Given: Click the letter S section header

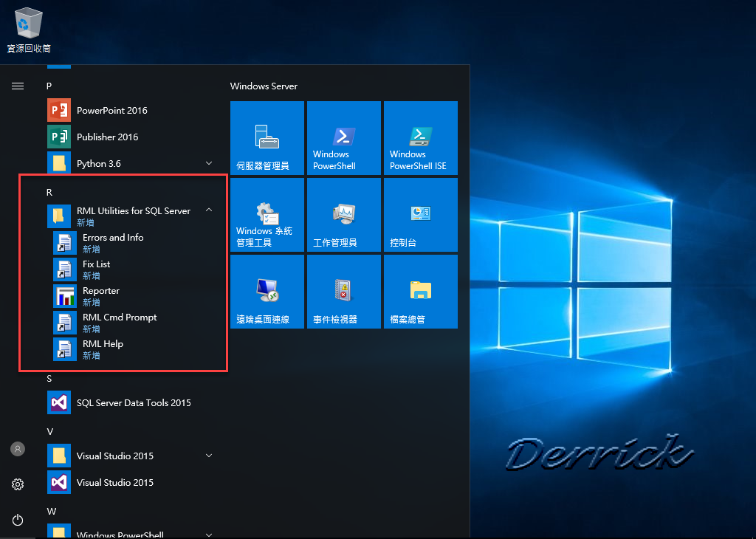Looking at the screenshot, I should click(x=49, y=379).
